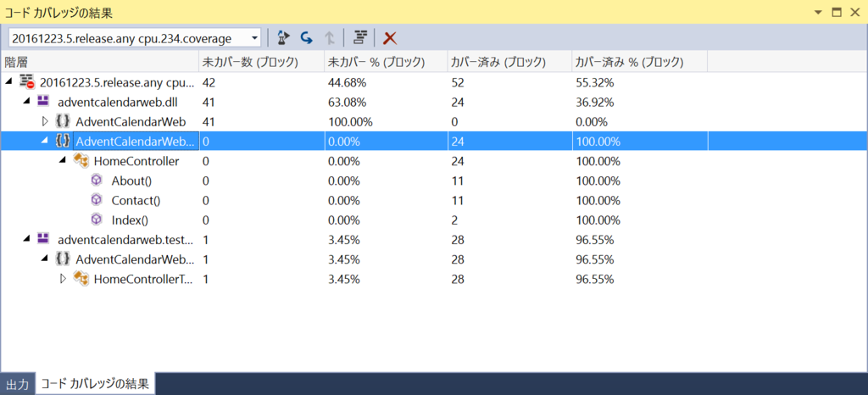Click the grayed-out up arrow toolbar icon
The image size is (868, 395).
point(330,37)
